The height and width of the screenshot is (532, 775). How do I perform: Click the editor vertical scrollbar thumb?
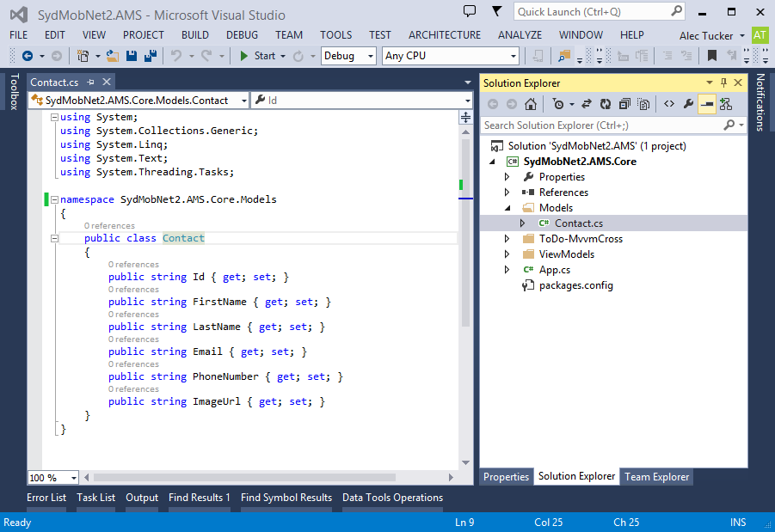pyautogui.click(x=465, y=232)
